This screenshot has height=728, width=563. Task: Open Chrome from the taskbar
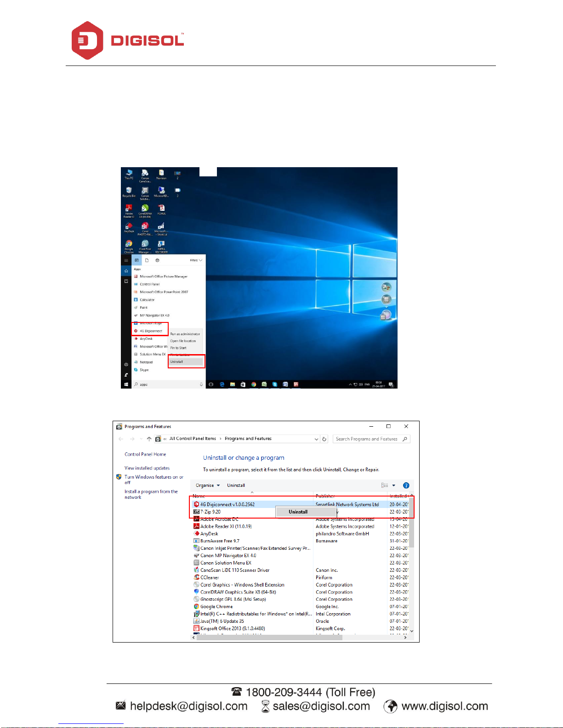[254, 384]
